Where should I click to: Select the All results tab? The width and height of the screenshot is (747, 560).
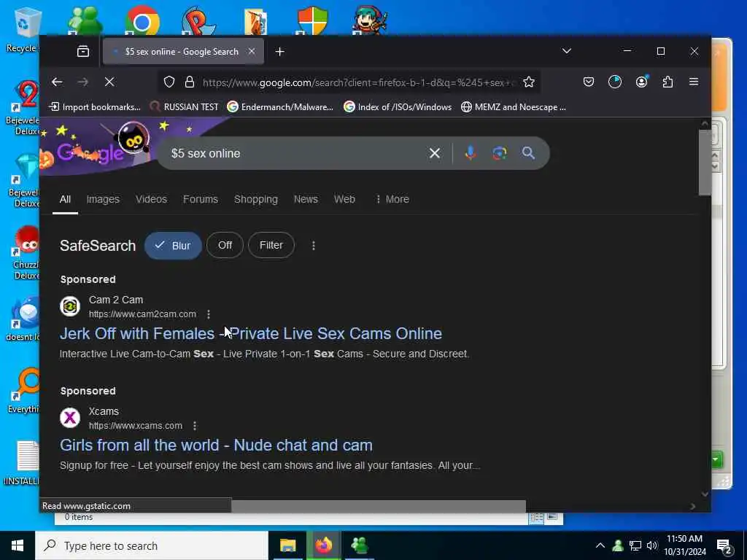65,199
